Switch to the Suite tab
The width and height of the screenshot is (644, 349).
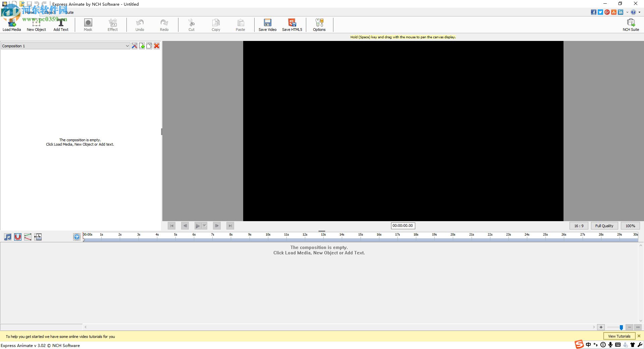click(x=69, y=12)
